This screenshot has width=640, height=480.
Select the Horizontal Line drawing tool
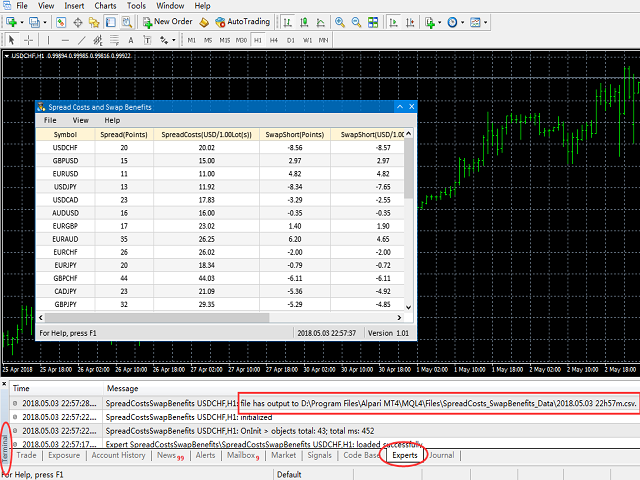(x=65, y=40)
